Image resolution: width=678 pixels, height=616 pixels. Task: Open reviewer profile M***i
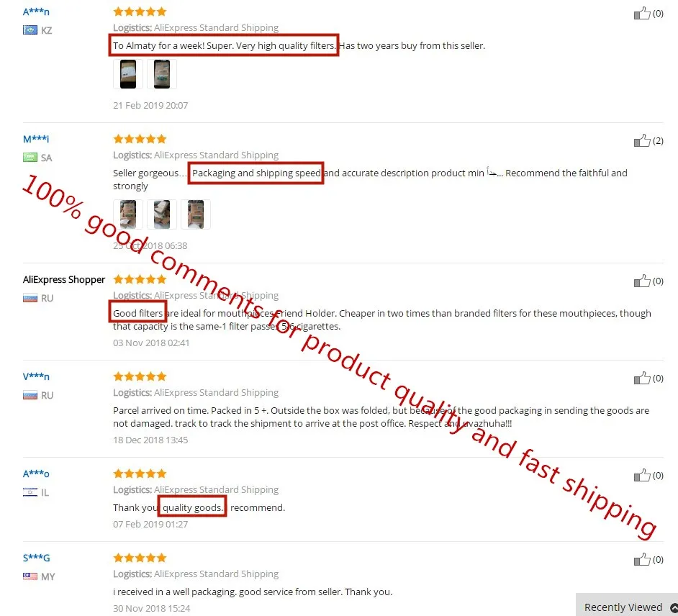coord(36,139)
